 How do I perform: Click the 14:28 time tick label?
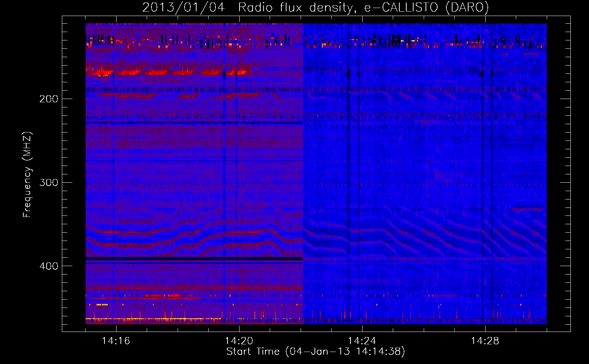[x=485, y=341]
